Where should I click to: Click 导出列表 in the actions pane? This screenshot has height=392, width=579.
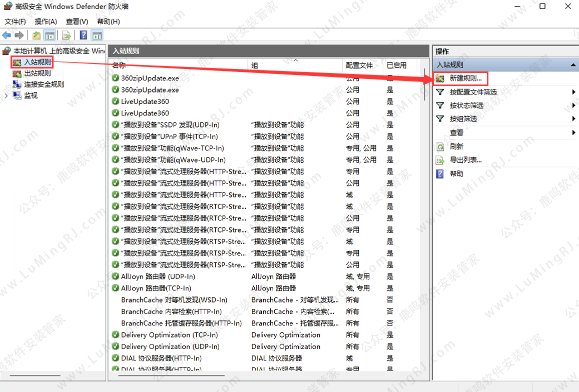coord(465,160)
